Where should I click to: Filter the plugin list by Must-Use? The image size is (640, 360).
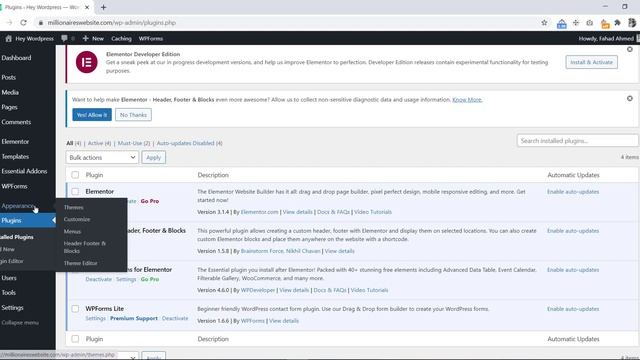click(x=134, y=143)
